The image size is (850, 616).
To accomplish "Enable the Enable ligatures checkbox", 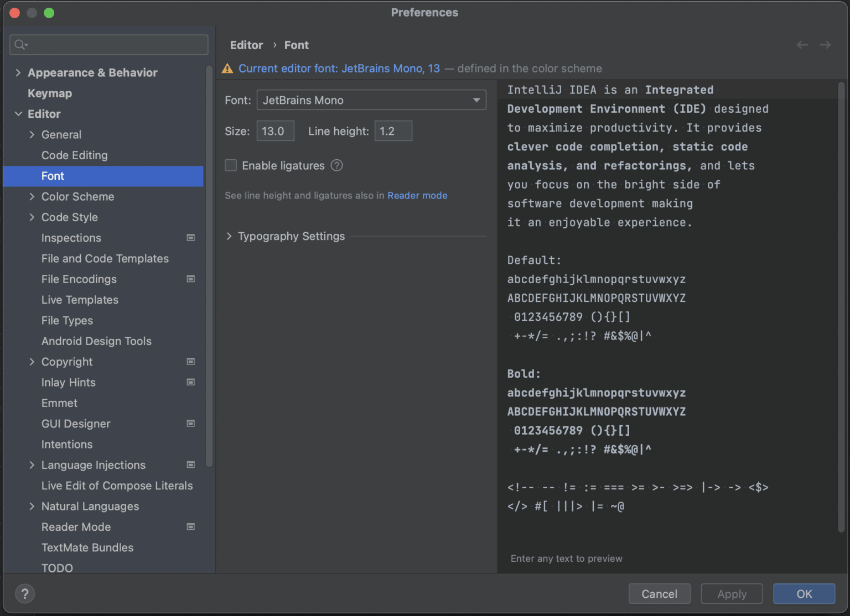I will click(x=231, y=165).
